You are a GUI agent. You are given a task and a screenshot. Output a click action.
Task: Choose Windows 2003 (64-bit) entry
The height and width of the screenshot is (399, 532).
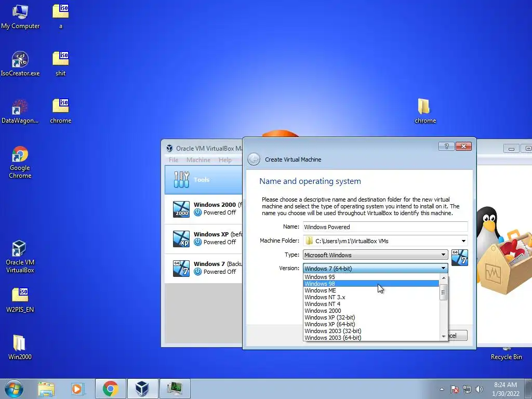[371, 338]
